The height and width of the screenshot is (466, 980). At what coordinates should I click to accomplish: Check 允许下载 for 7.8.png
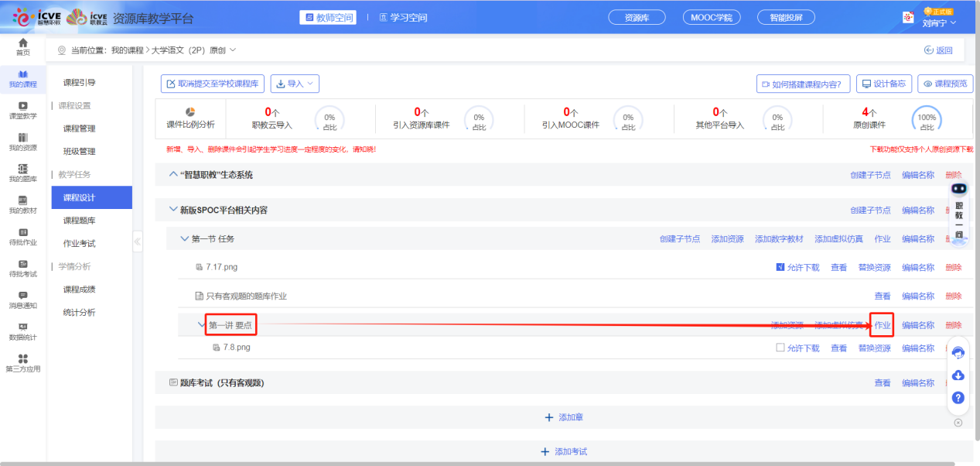(x=780, y=348)
